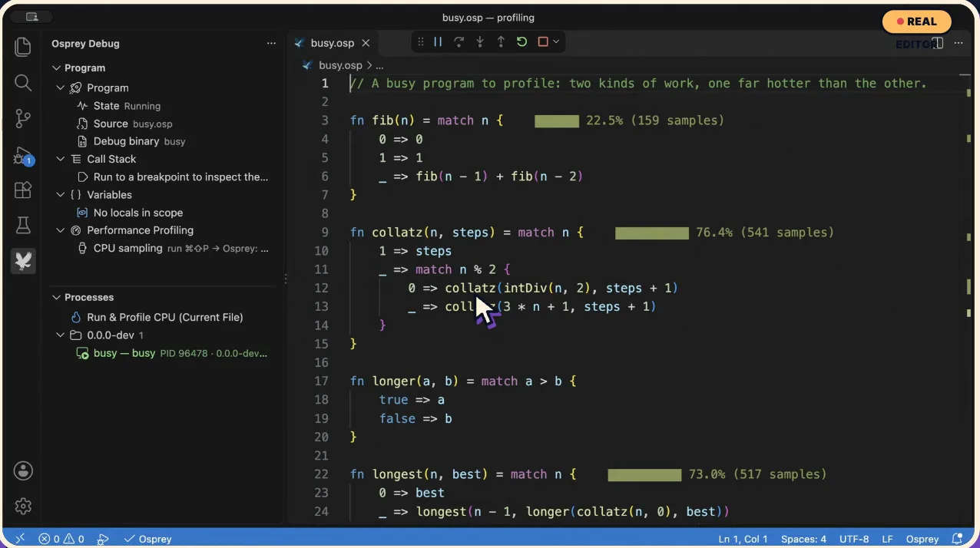Click the debug run icon in status bar
The width and height of the screenshot is (980, 548).
[x=104, y=539]
